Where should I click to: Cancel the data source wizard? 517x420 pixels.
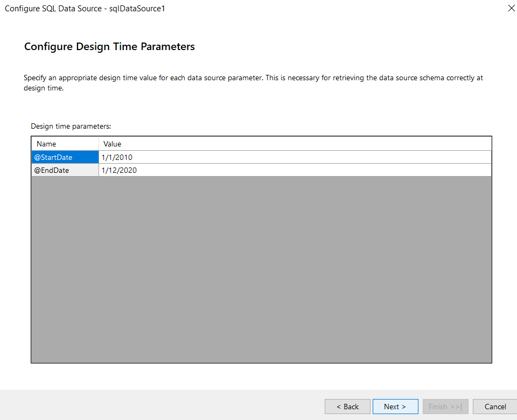point(495,407)
